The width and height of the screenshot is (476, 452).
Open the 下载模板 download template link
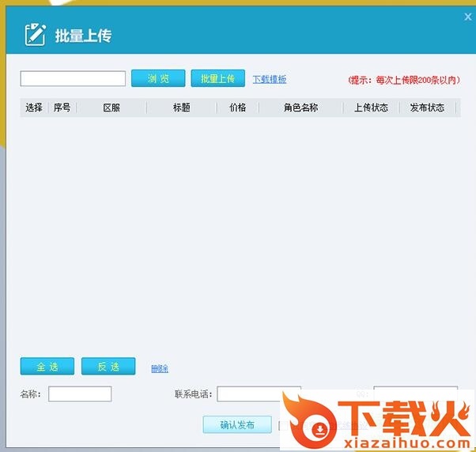pyautogui.click(x=270, y=80)
